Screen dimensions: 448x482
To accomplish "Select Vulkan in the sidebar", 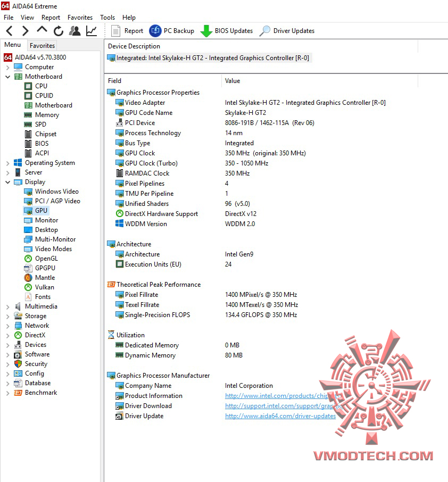I will tap(40, 287).
